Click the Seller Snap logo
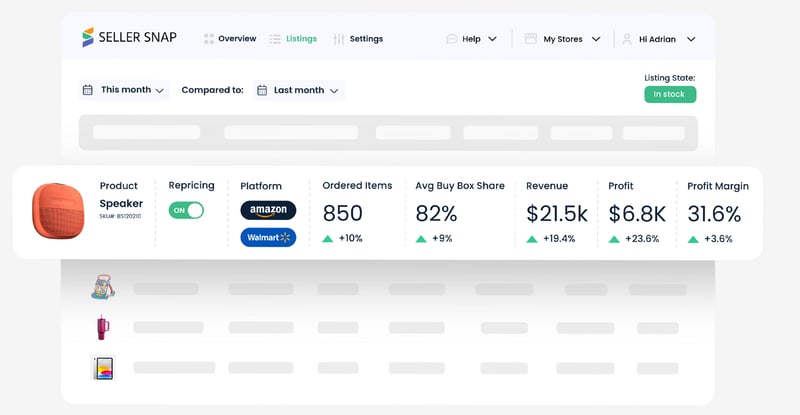This screenshot has width=800, height=415. pyautogui.click(x=130, y=37)
